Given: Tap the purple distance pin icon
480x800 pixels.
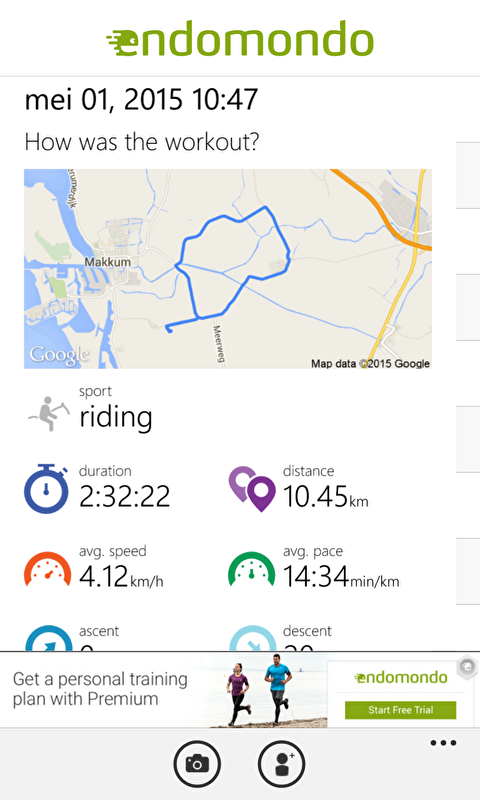Looking at the screenshot, I should 251,489.
